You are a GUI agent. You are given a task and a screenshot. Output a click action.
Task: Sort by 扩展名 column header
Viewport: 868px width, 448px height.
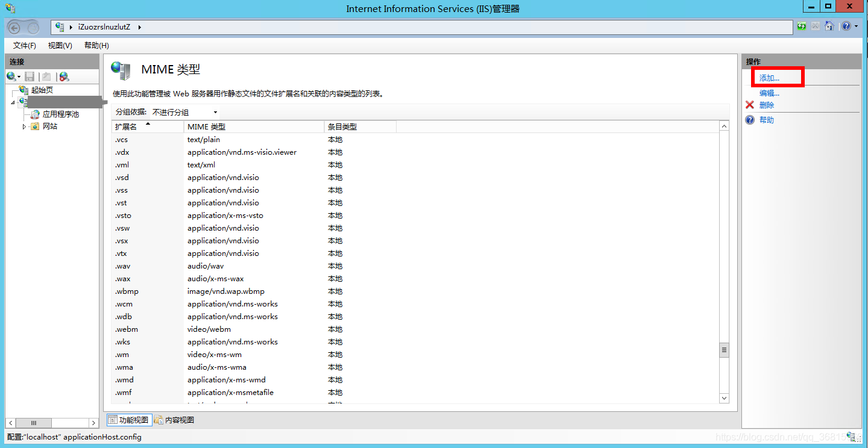point(148,126)
